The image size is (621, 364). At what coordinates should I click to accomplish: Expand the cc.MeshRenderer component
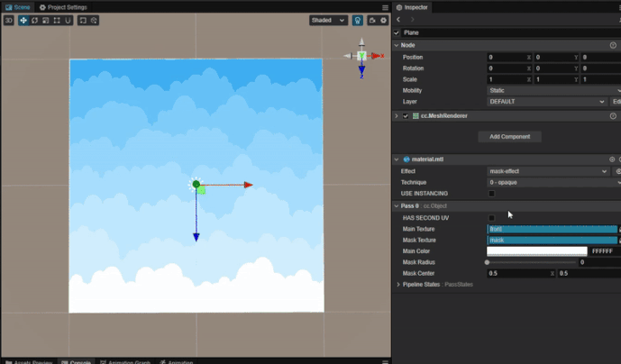tap(397, 115)
